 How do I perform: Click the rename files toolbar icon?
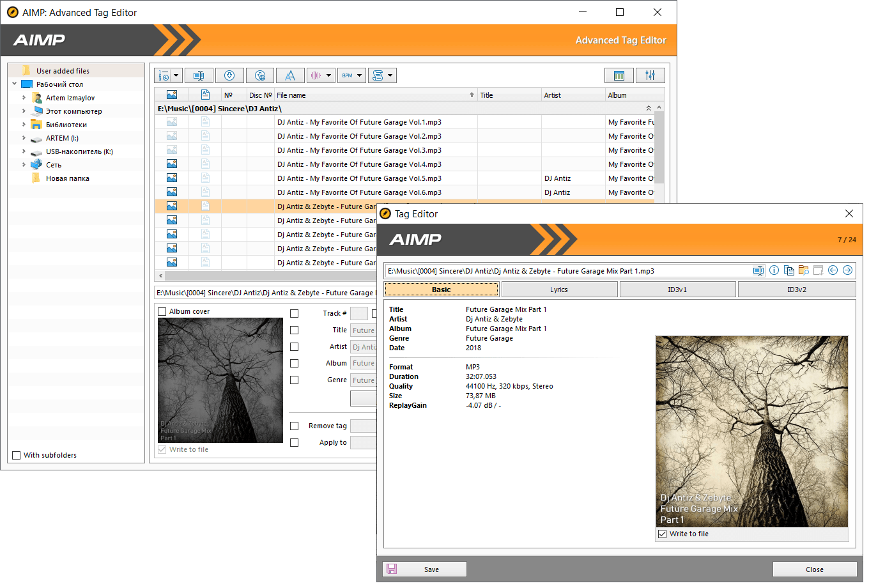(x=199, y=75)
